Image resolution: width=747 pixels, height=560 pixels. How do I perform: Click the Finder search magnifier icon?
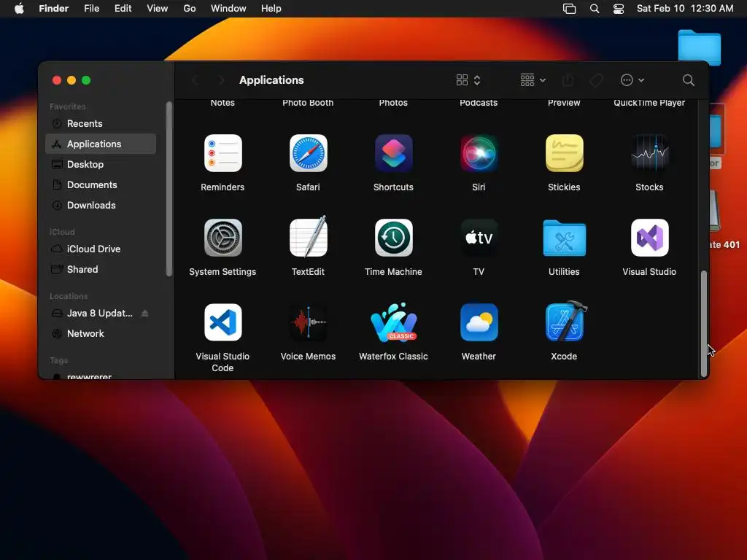688,80
